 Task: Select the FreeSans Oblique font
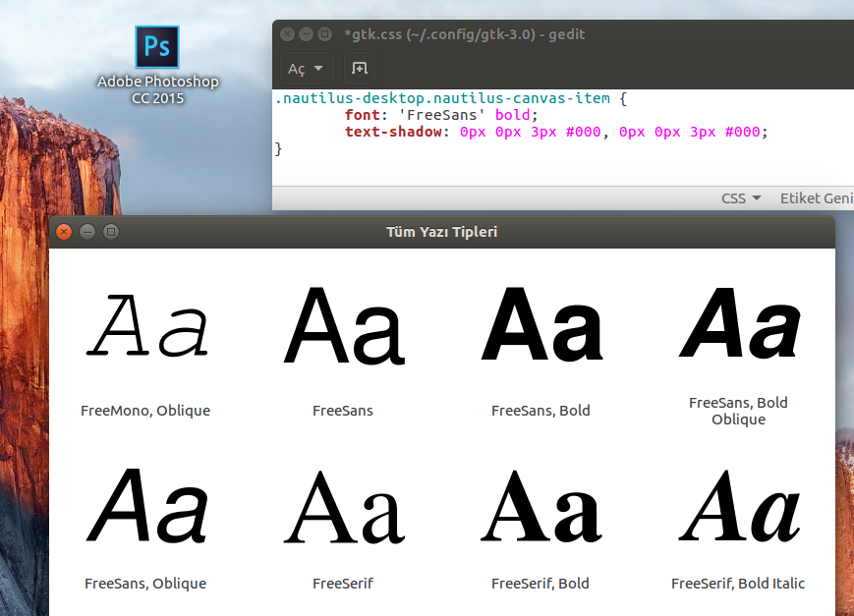click(145, 506)
